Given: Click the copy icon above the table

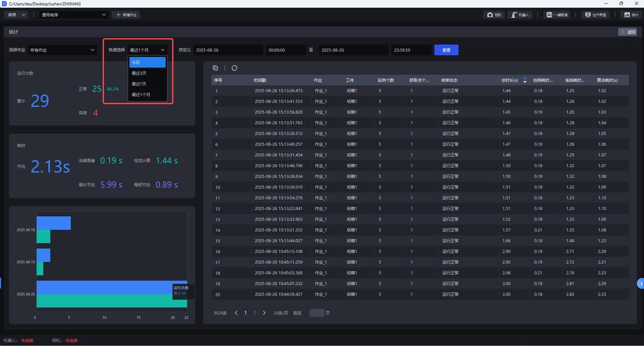Looking at the screenshot, I should click(215, 68).
